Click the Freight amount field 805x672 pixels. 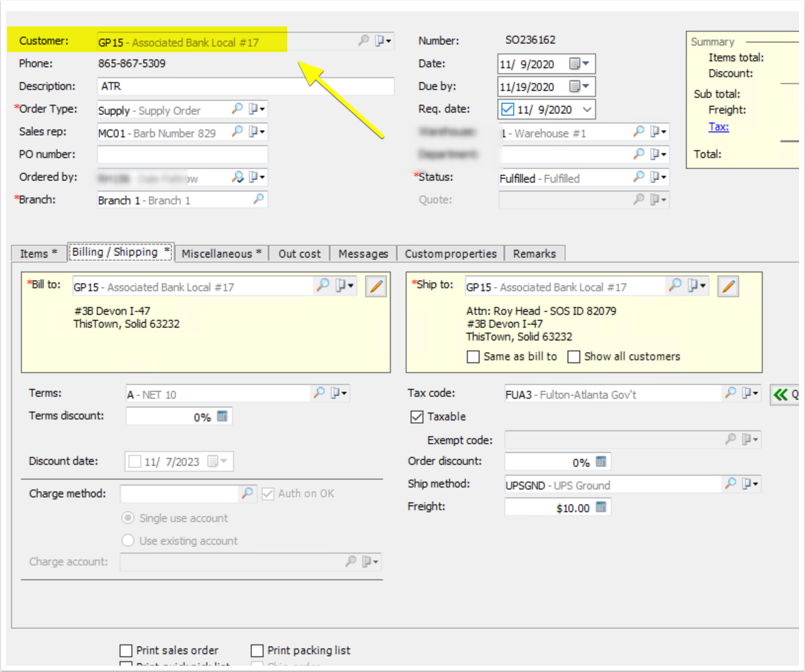558,507
